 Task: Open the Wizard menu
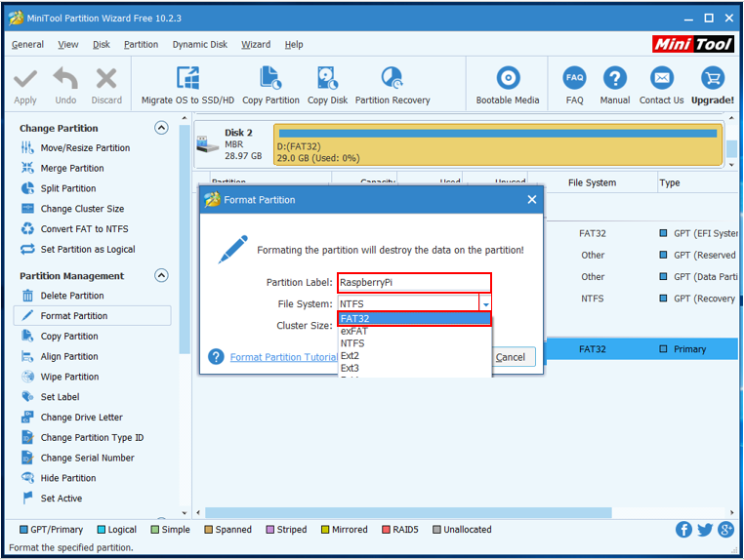(256, 45)
